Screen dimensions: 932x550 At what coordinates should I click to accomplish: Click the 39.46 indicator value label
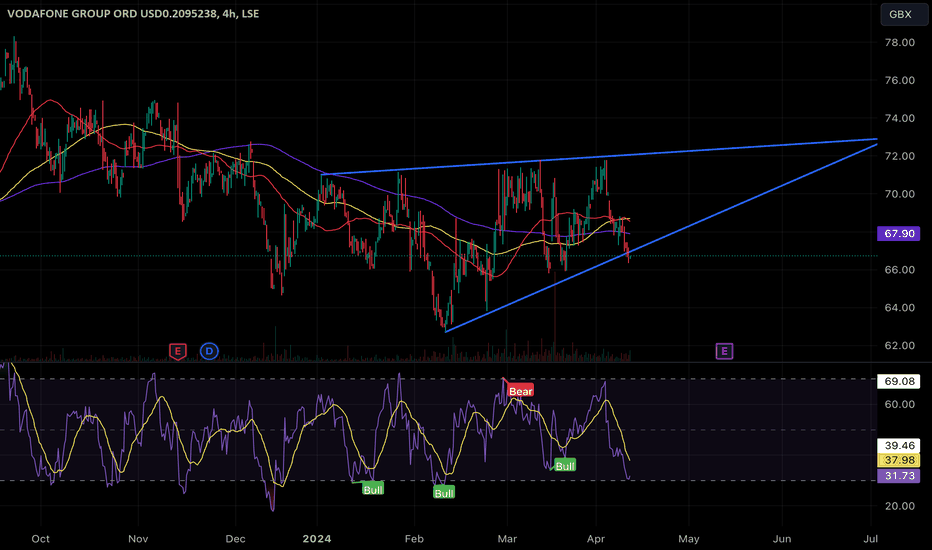tap(899, 445)
